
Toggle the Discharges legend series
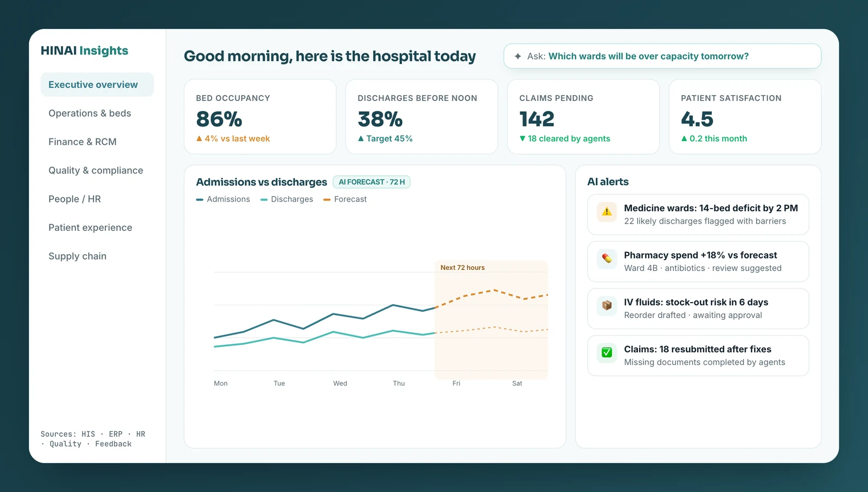pyautogui.click(x=287, y=199)
